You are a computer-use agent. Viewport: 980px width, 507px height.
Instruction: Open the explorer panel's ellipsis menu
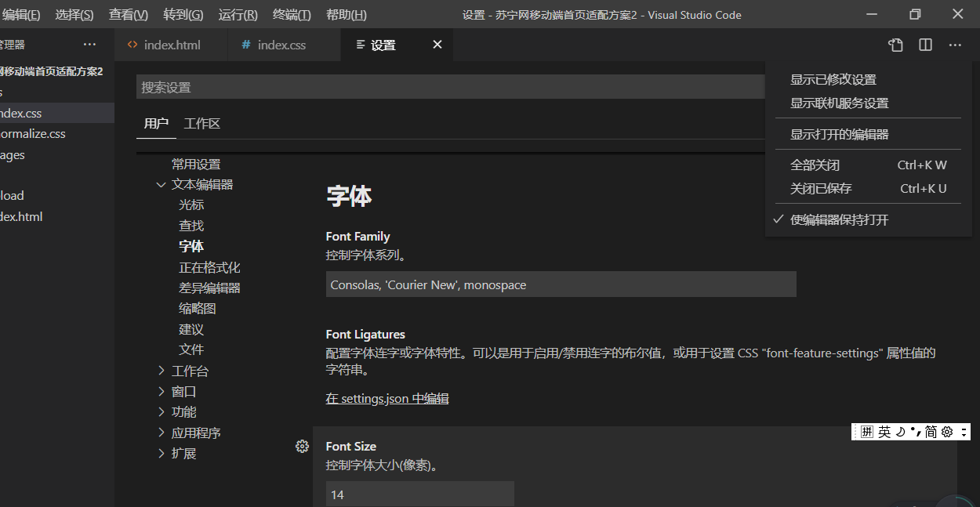point(90,45)
